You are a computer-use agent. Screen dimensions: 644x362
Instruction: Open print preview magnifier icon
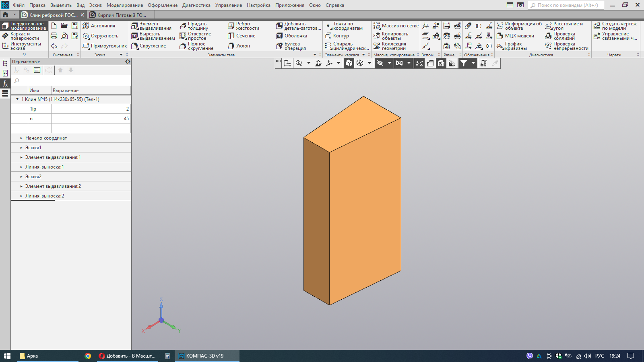tap(64, 36)
